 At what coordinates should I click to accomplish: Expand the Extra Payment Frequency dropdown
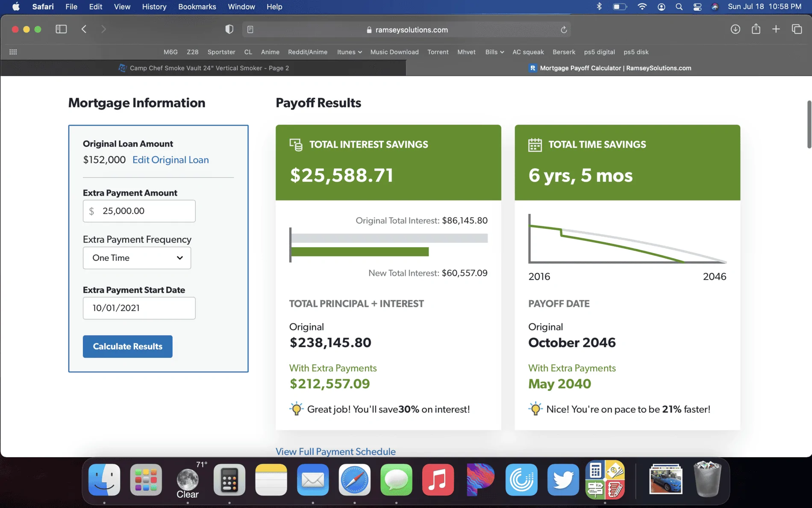(137, 258)
